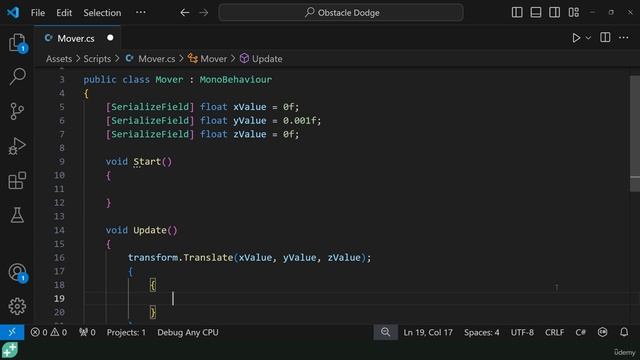Go forward with the right arrow

pyautogui.click(x=203, y=13)
